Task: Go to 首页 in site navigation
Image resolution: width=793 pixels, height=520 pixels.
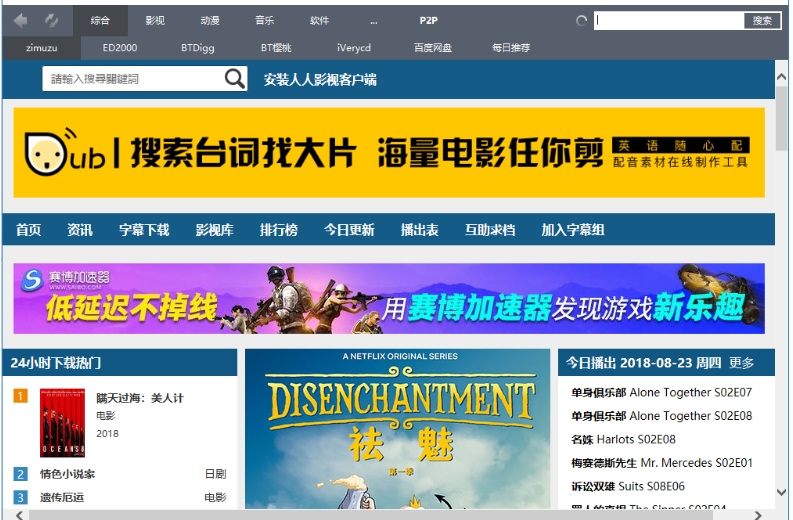Action: coord(28,230)
